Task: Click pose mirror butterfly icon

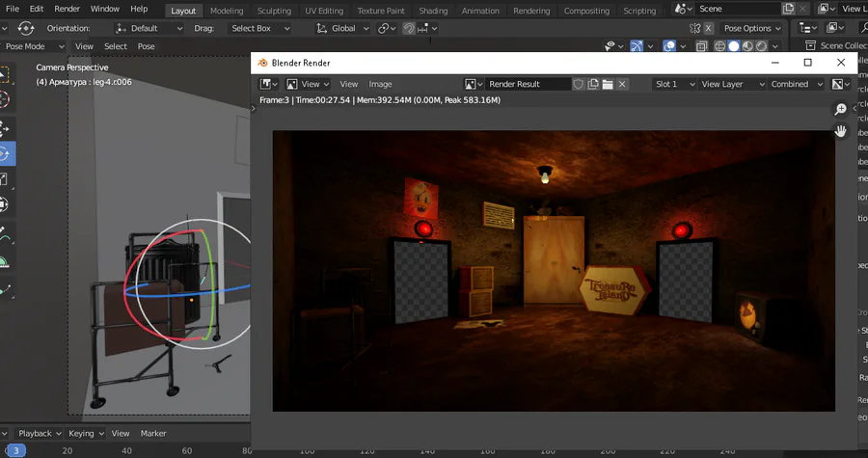Action: [x=695, y=28]
